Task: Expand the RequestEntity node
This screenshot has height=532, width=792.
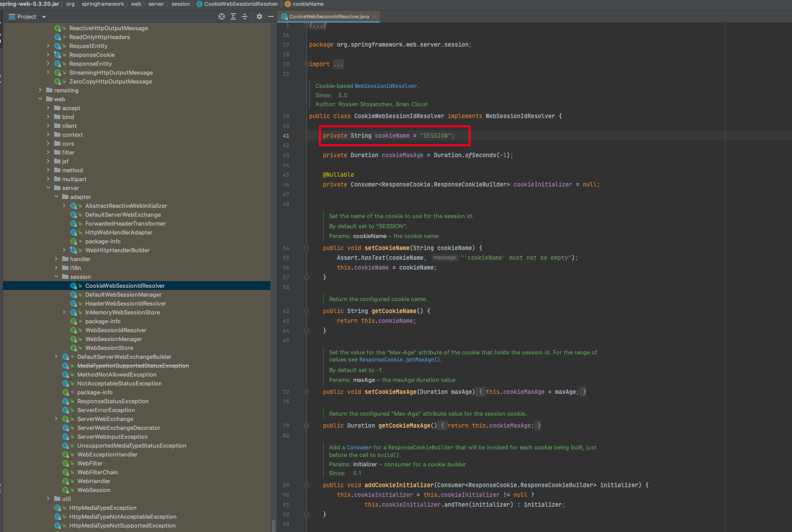Action: (48, 46)
